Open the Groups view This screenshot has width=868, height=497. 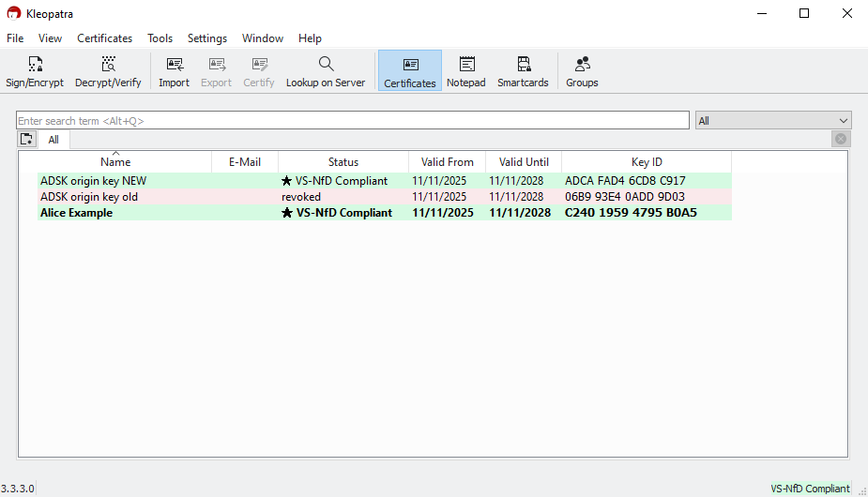pyautogui.click(x=582, y=71)
